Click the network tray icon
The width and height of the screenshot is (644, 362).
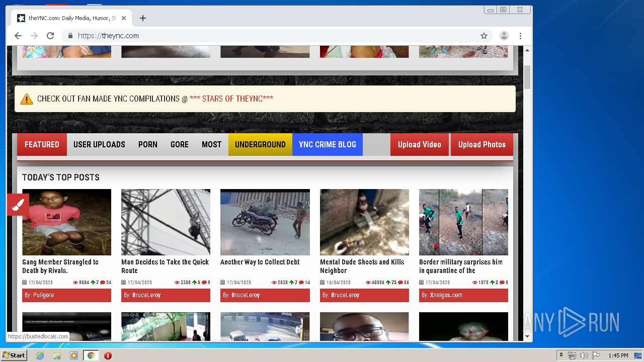[x=572, y=355]
